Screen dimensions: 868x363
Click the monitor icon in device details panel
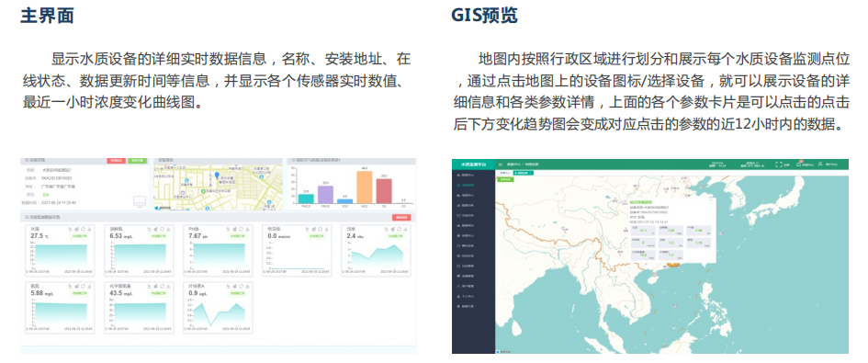point(140,202)
